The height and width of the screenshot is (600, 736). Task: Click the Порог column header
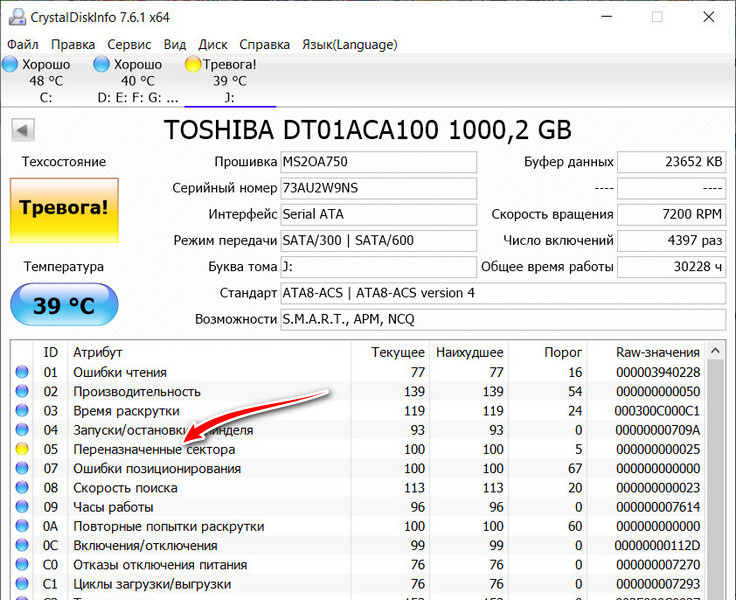[x=548, y=352]
